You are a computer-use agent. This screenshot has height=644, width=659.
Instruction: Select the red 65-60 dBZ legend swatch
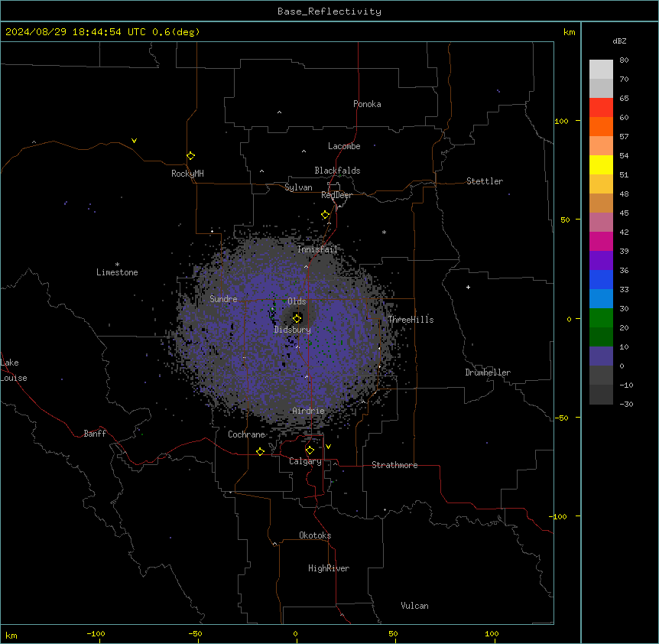pyautogui.click(x=601, y=108)
